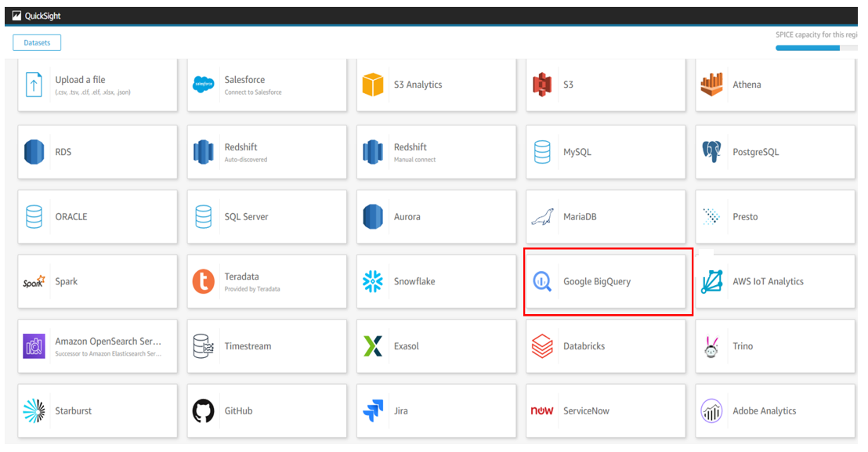The image size is (868, 452).
Task: Click the red S3 bucket icon
Action: (x=542, y=85)
